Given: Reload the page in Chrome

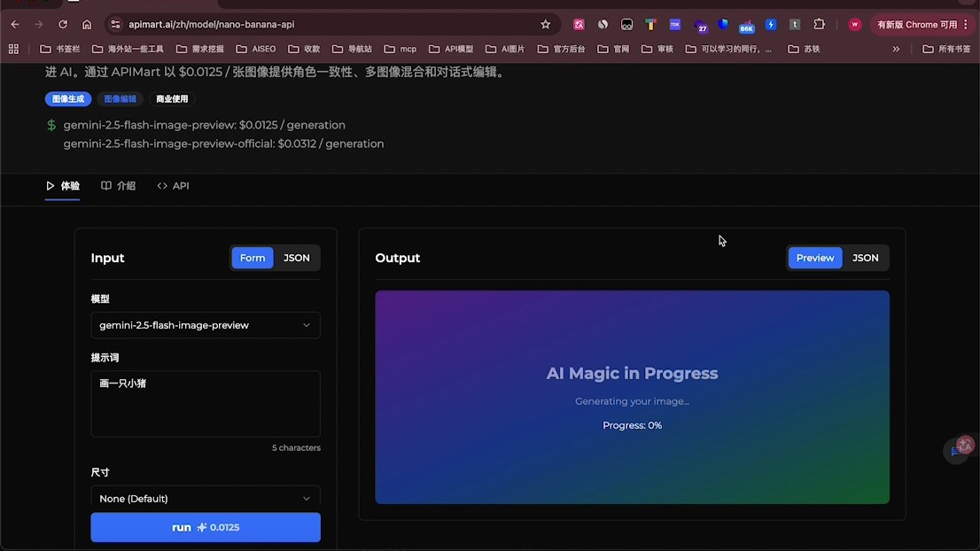Looking at the screenshot, I should pyautogui.click(x=63, y=25).
